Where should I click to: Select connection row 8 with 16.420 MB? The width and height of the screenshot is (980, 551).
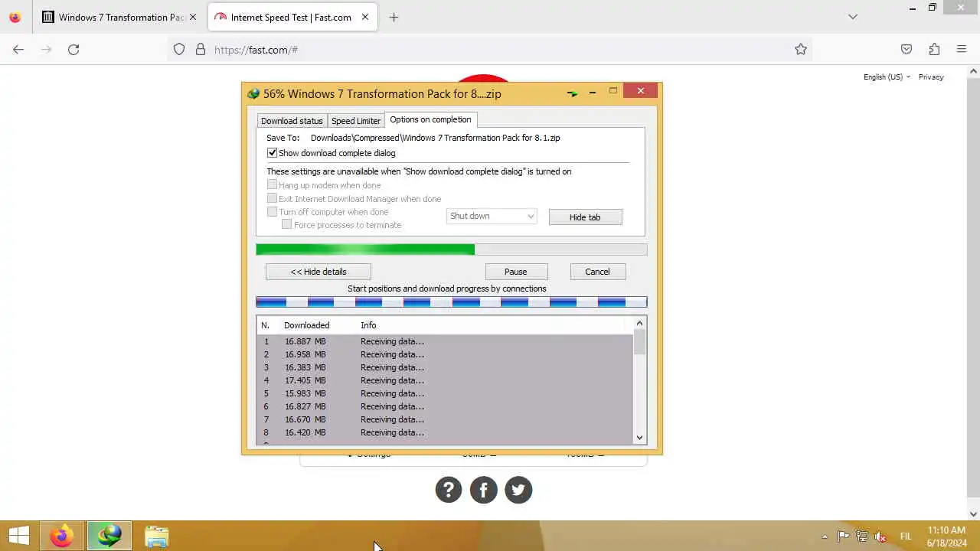coord(445,432)
